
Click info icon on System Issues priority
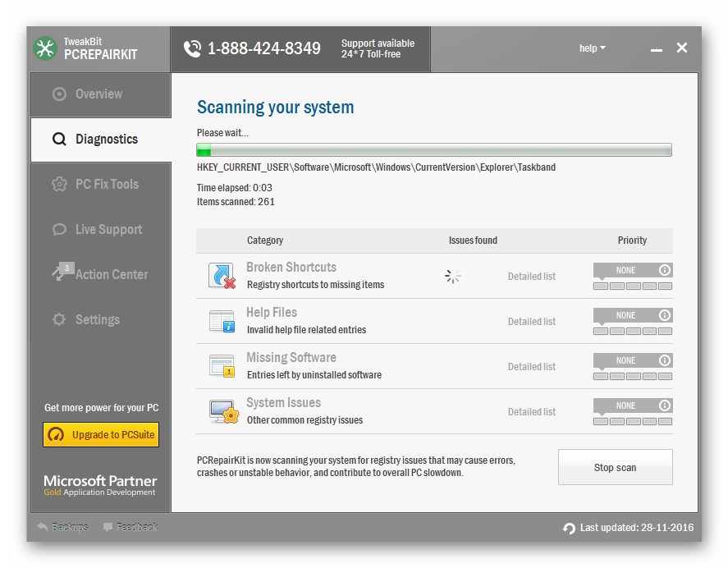point(665,405)
